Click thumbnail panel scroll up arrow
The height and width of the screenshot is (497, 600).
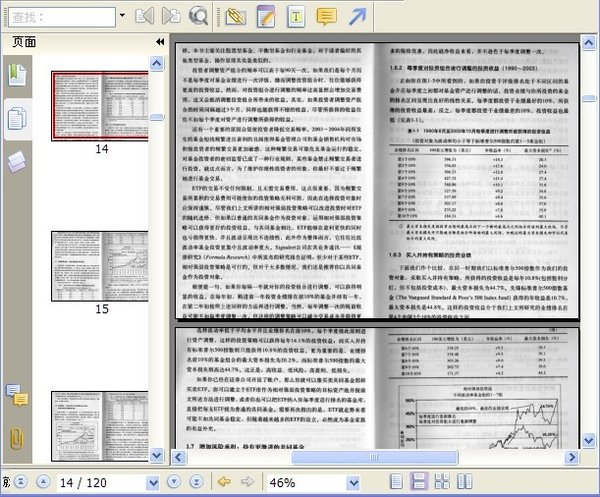click(157, 63)
